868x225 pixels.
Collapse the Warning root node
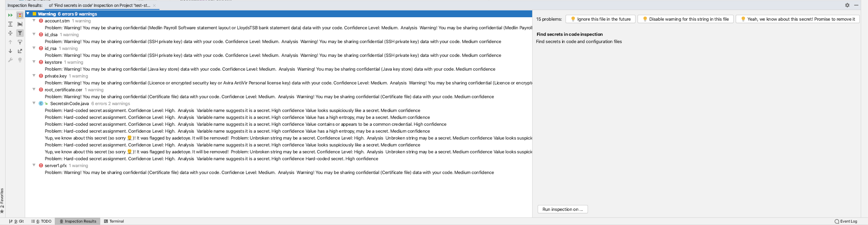28,14
